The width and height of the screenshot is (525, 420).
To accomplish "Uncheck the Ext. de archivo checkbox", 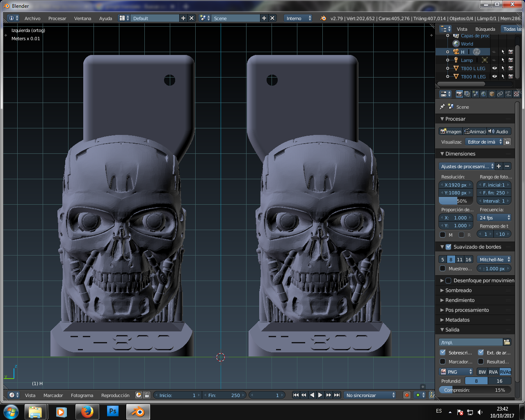I will 481,352.
